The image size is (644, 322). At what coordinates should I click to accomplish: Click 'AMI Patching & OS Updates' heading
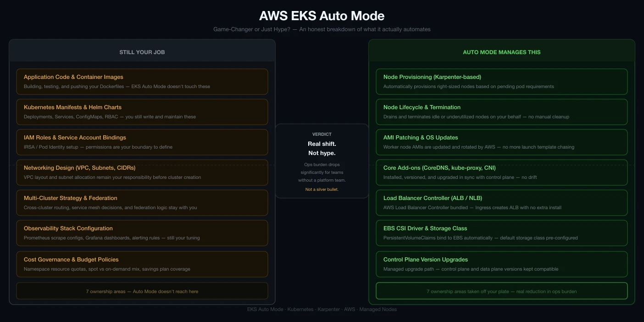(421, 138)
